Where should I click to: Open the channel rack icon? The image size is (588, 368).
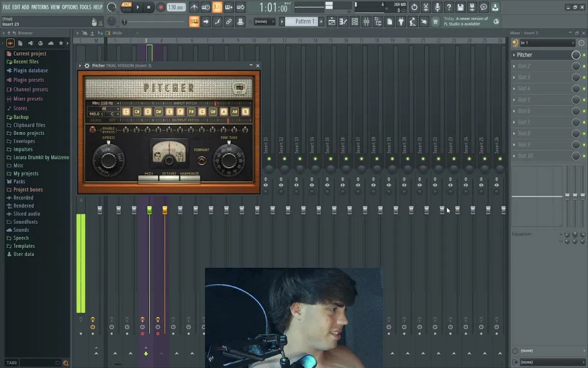coord(355,22)
